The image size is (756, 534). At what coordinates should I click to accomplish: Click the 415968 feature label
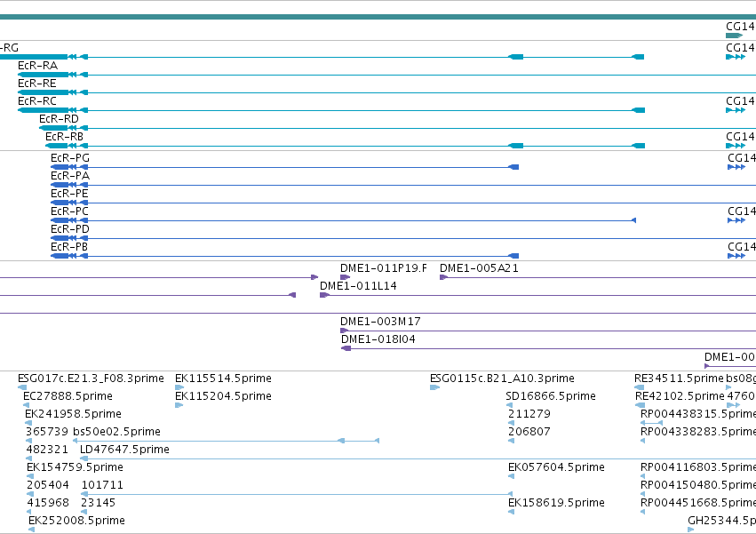[48, 503]
